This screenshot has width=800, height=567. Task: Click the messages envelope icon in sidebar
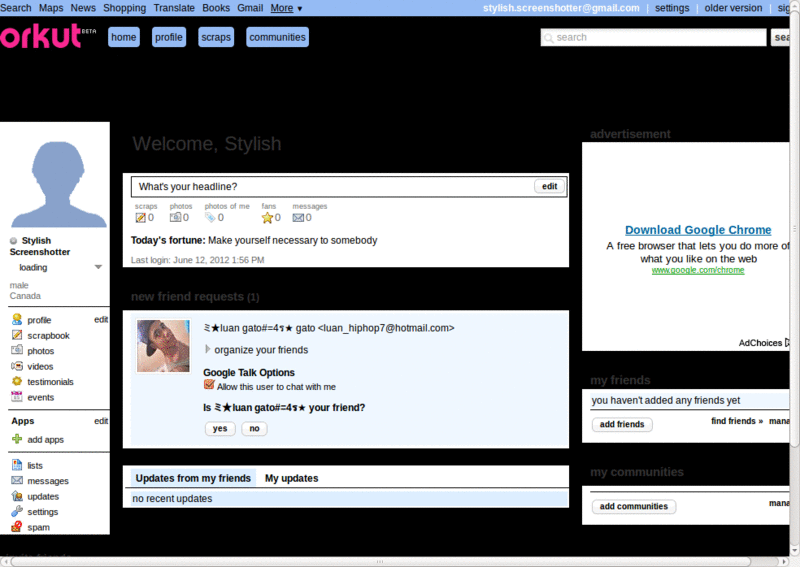pos(17,480)
